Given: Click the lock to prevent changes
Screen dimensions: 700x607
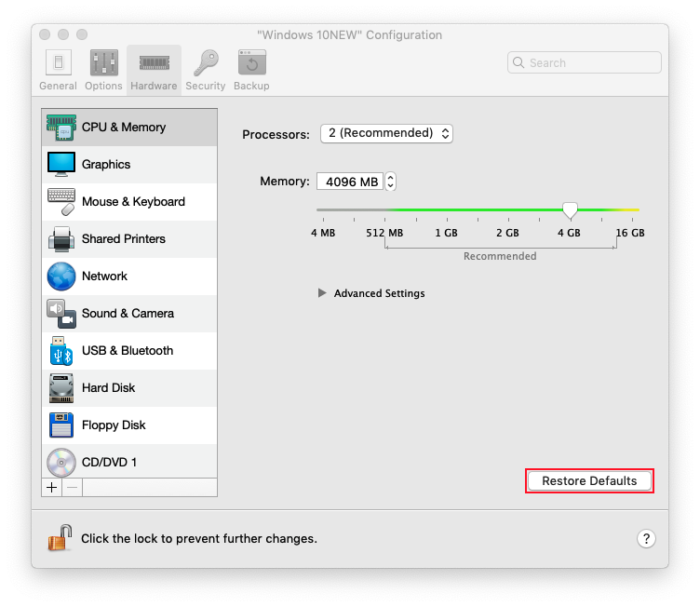Looking at the screenshot, I should 61,537.
